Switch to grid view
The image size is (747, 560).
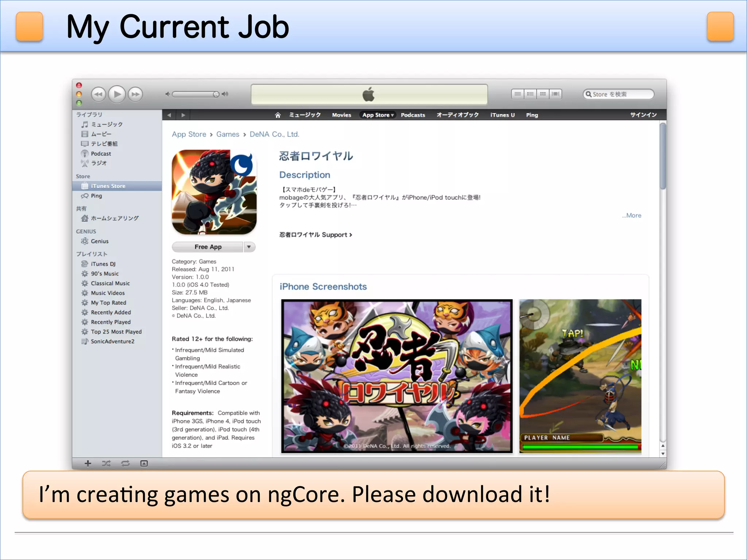point(543,94)
